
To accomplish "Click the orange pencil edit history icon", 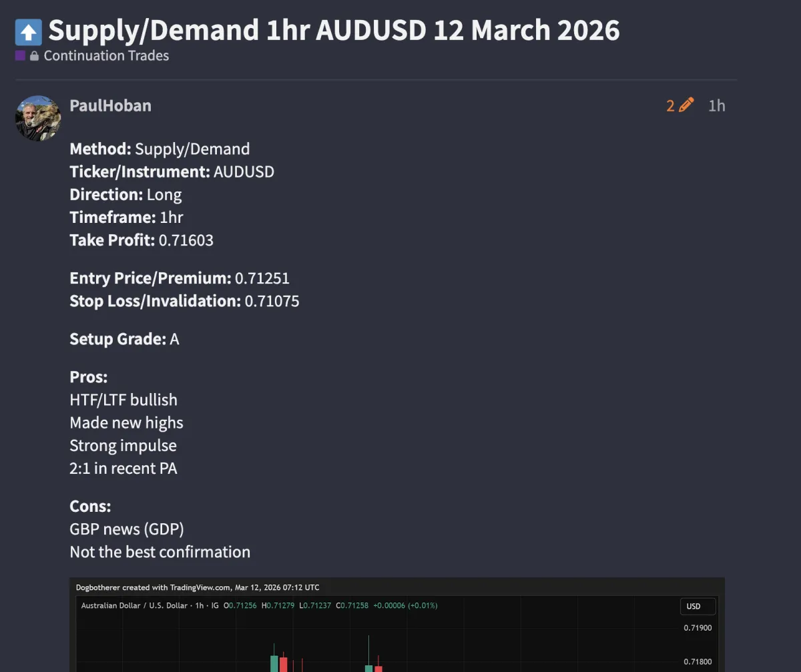I will 686,105.
